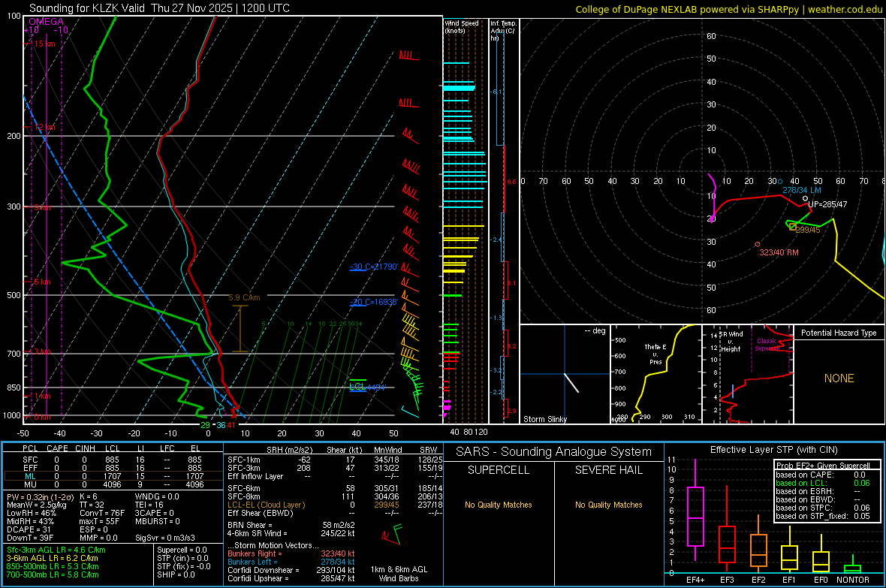Select the EFF parcel row

(113, 468)
